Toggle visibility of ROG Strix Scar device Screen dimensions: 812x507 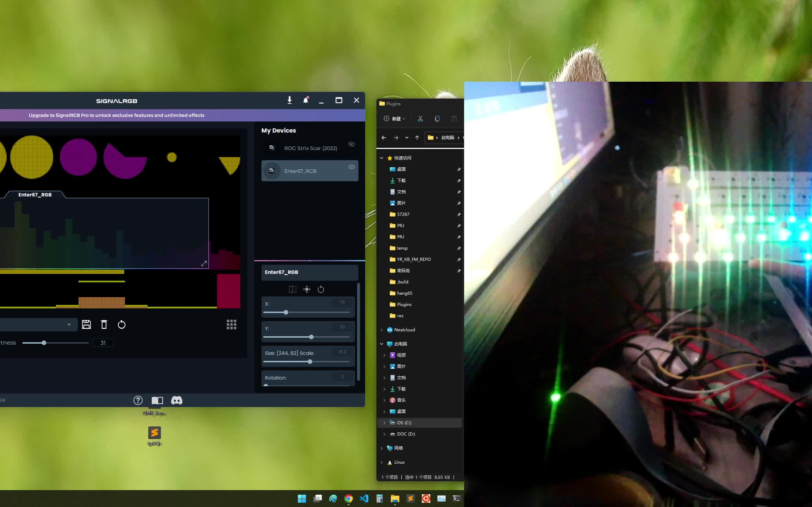[x=351, y=144]
